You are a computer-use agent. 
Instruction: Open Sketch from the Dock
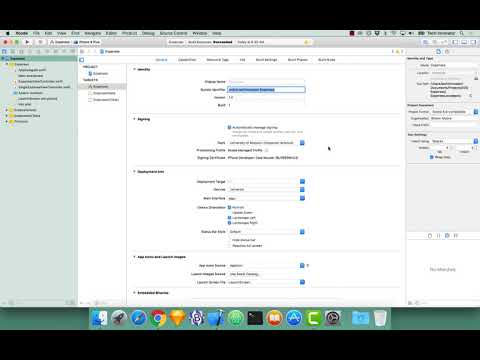[177, 318]
